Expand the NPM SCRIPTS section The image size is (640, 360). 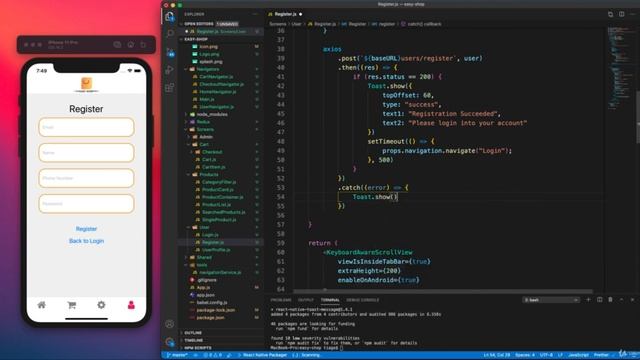tap(198, 348)
